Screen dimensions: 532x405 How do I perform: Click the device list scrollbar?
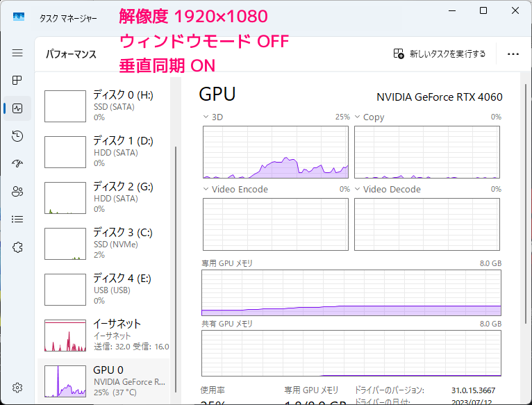(176, 269)
